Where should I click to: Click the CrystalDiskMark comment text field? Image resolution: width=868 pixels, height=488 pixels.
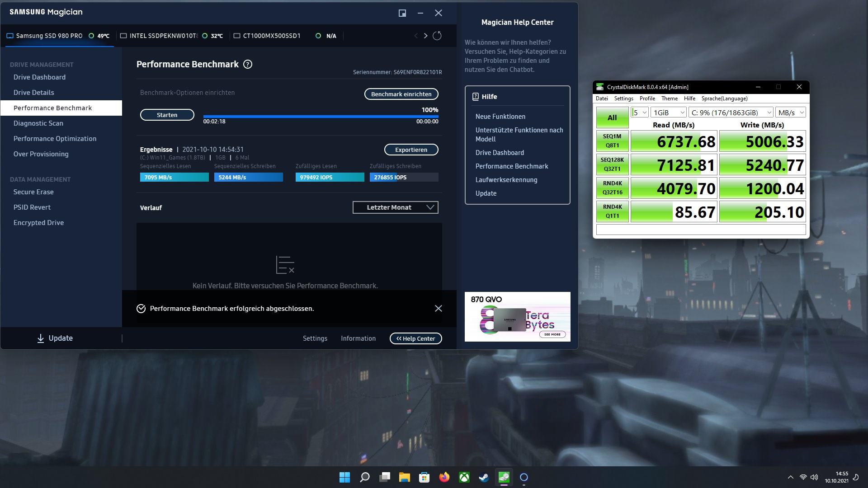[701, 230]
